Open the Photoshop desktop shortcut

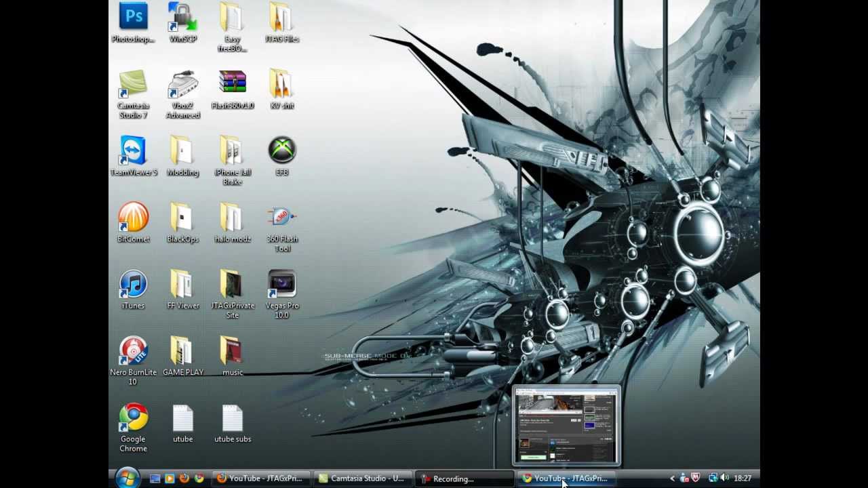(x=134, y=23)
